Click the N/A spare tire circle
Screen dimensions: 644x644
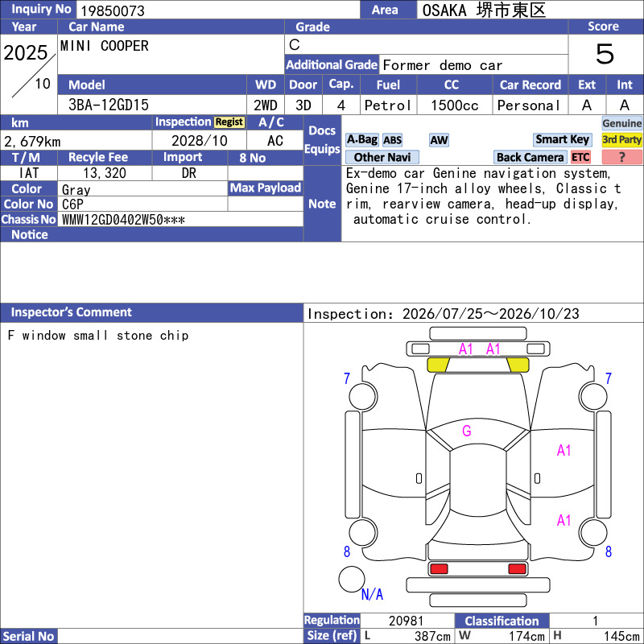[352, 579]
